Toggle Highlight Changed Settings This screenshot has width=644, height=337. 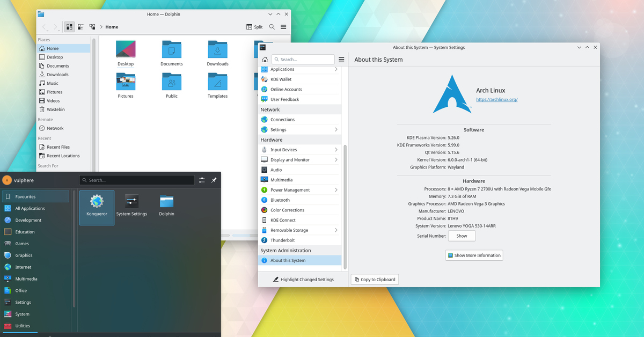click(303, 280)
